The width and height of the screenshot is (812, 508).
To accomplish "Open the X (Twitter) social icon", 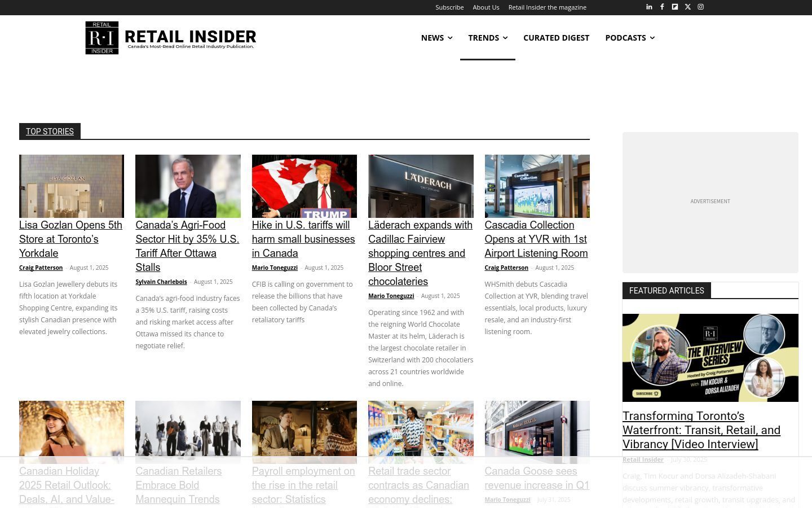I will click(688, 7).
